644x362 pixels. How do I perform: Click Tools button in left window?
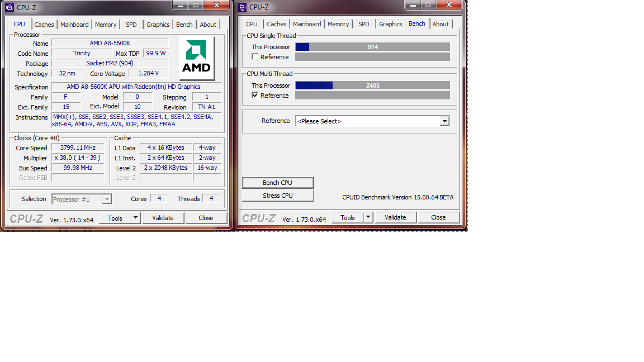tap(115, 218)
